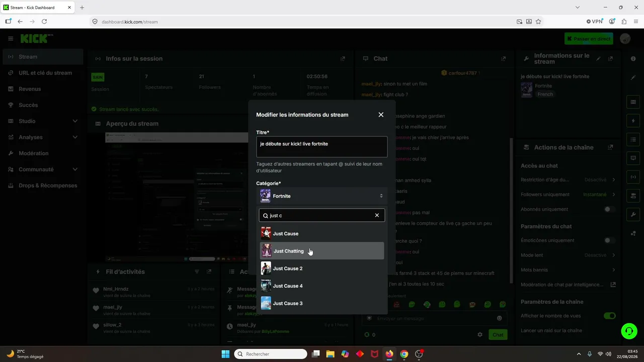Open the Stream sidebar page
This screenshot has width=644, height=362.
(x=43, y=57)
